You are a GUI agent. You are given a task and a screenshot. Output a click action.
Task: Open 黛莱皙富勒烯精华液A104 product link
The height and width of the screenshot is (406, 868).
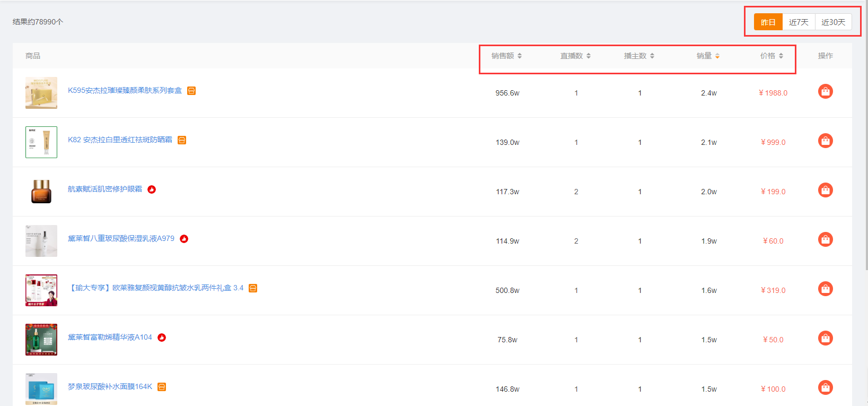click(110, 338)
